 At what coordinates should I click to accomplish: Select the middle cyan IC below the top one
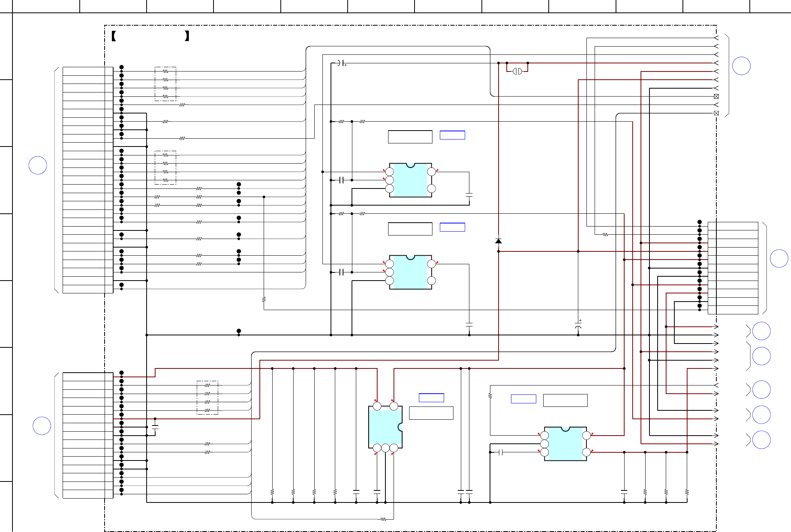click(x=410, y=272)
